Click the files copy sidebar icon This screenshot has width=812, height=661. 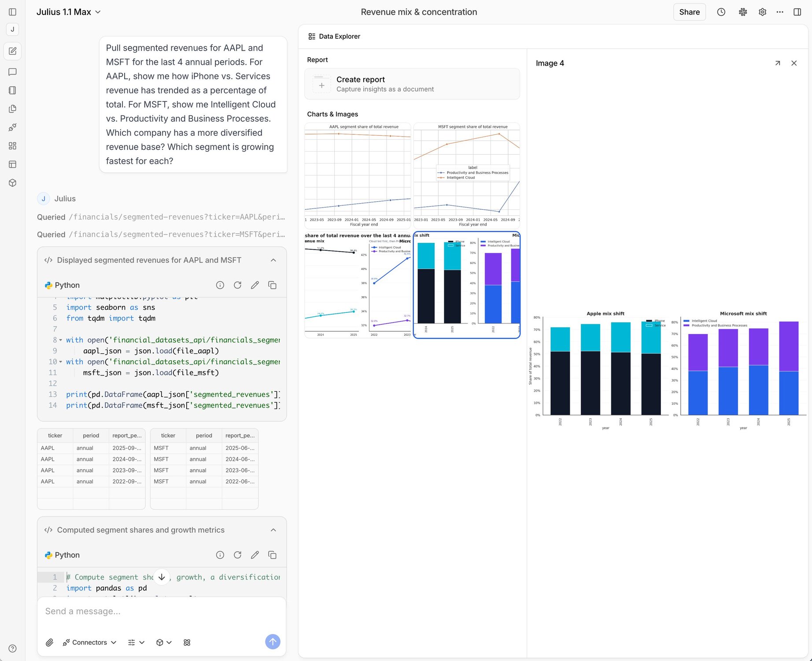point(12,108)
